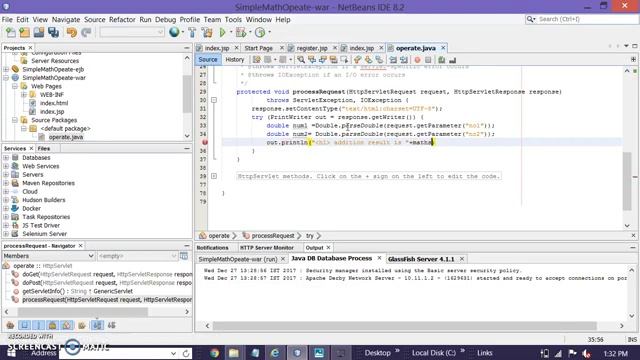Open the project configuration dropdown in toolbar
640x360 pixels.
tap(132, 32)
